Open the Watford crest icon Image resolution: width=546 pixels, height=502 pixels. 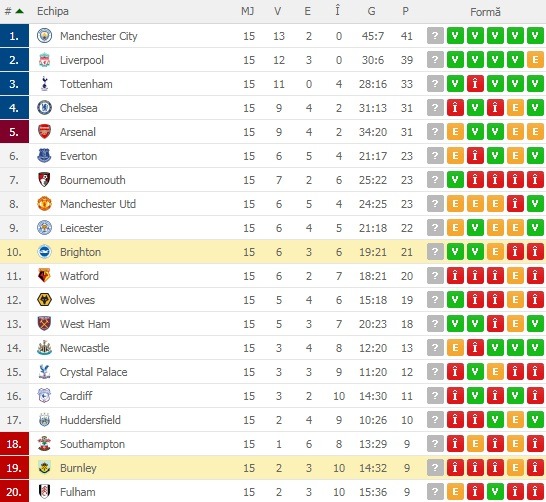click(44, 276)
